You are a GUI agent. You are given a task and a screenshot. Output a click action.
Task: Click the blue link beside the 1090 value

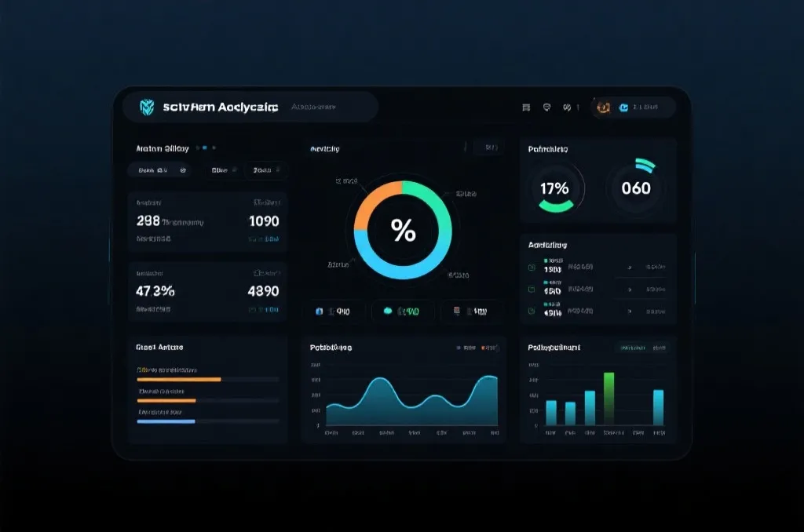[x=264, y=239]
